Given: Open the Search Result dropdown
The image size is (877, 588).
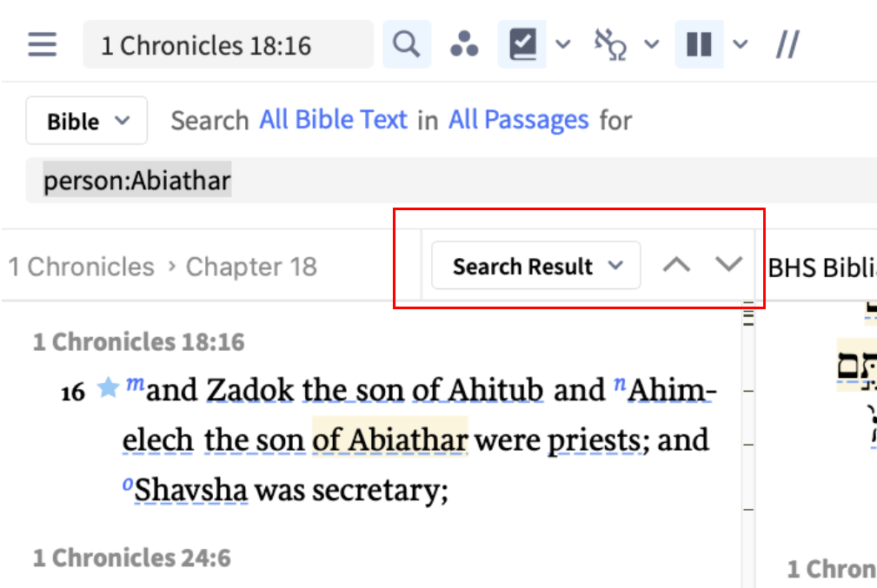Looking at the screenshot, I should (536, 266).
